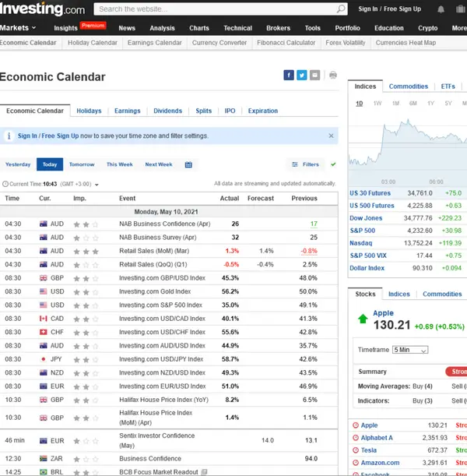Click the Investing.com logo
467x476 pixels.
click(x=43, y=9)
